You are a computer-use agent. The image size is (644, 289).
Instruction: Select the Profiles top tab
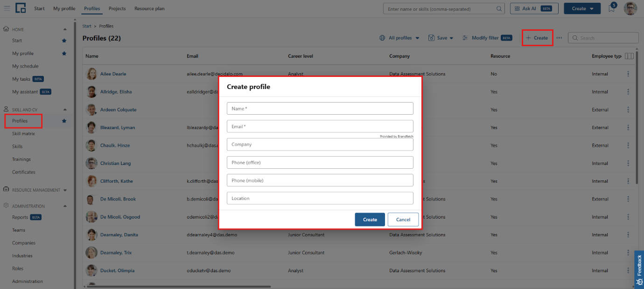pyautogui.click(x=92, y=8)
